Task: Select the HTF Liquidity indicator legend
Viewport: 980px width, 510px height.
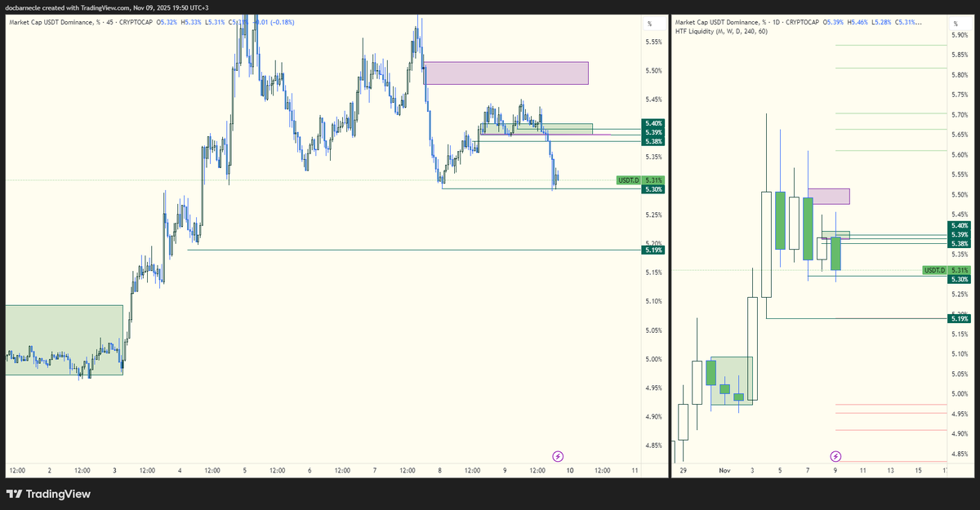Action: point(720,32)
